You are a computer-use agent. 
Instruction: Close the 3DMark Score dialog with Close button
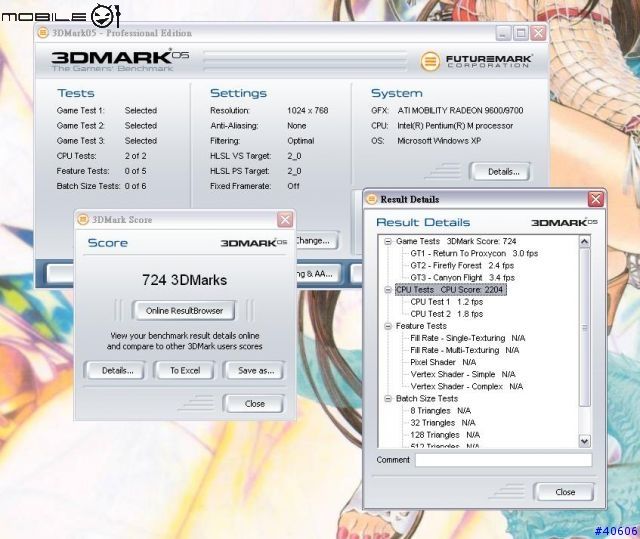254,404
